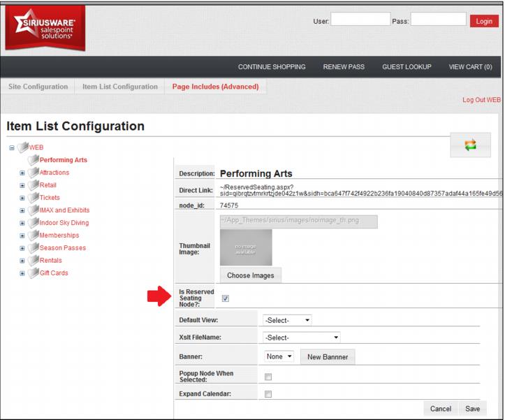Check the Expand Calendar checkbox
This screenshot has width=505, height=420.
[267, 394]
